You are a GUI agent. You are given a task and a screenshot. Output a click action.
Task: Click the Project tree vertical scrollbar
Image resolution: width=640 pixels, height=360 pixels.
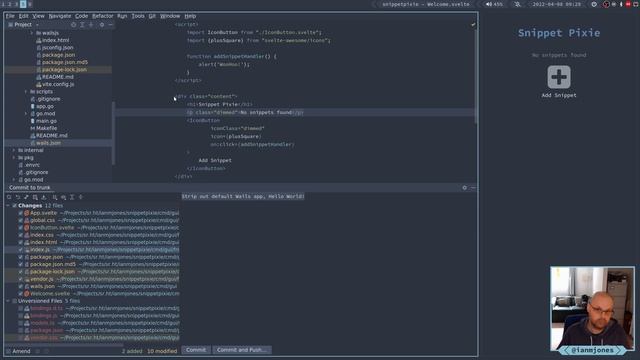click(x=113, y=133)
